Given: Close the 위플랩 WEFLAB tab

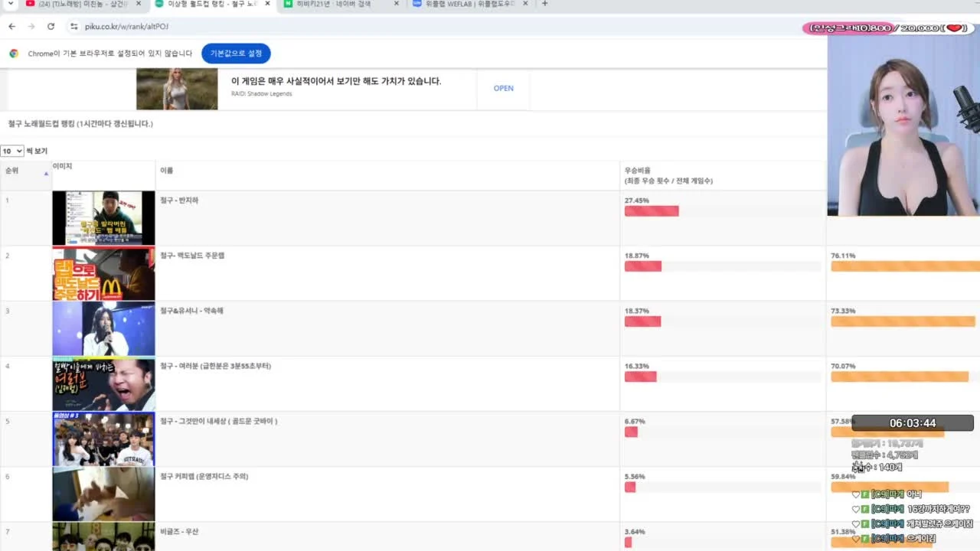Looking at the screenshot, I should [x=525, y=4].
